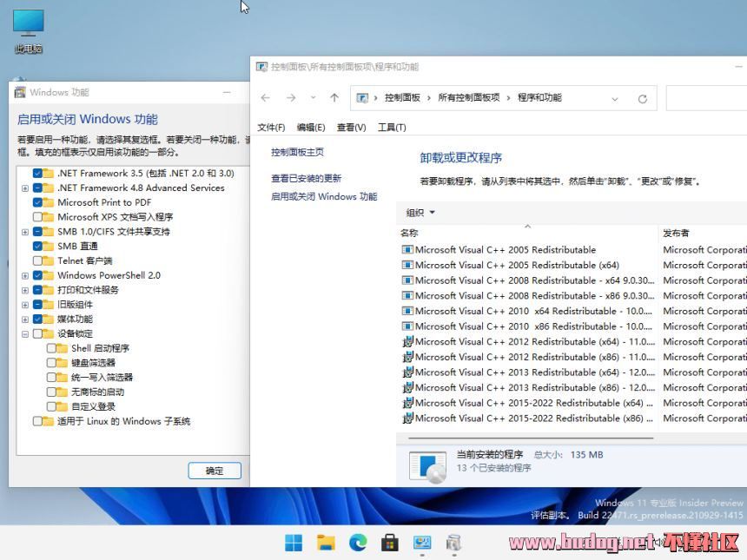This screenshot has height=560, width=747.
Task: Open the 工具(T) menu
Action: click(393, 127)
